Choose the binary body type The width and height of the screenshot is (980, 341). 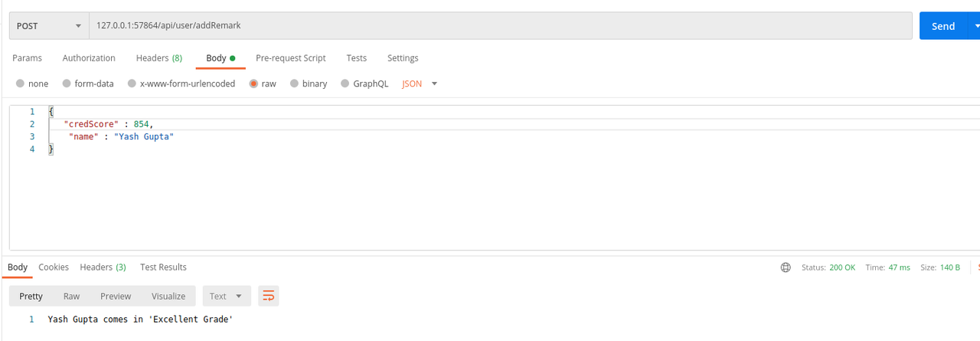(x=309, y=84)
